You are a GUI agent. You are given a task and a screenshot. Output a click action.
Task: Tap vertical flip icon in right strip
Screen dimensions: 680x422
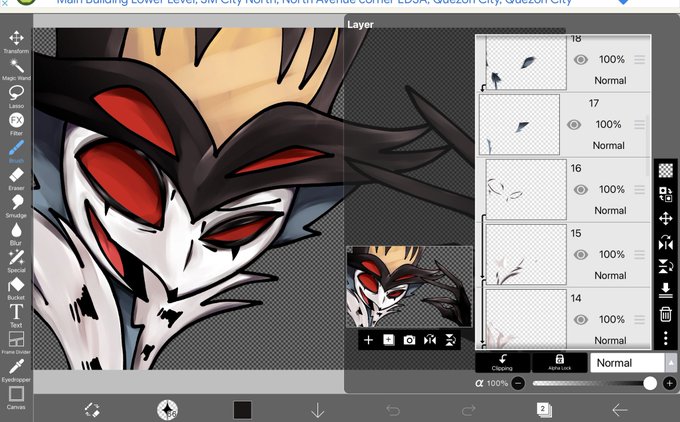click(x=666, y=266)
